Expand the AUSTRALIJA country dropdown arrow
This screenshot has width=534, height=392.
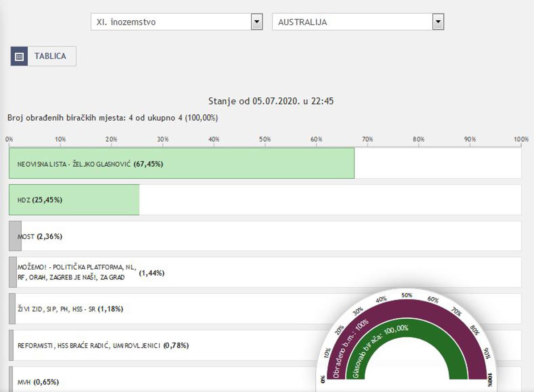coord(438,22)
